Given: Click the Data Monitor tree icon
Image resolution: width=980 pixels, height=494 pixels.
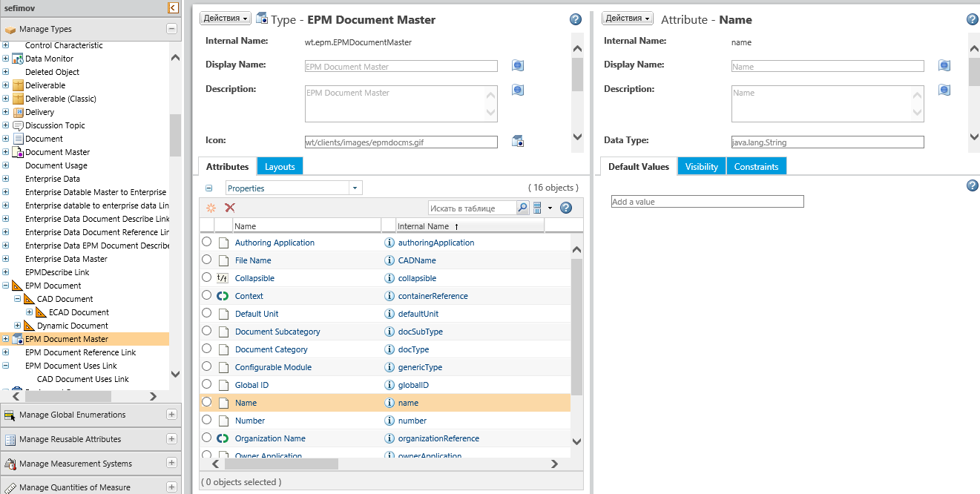Looking at the screenshot, I should click(x=19, y=59).
